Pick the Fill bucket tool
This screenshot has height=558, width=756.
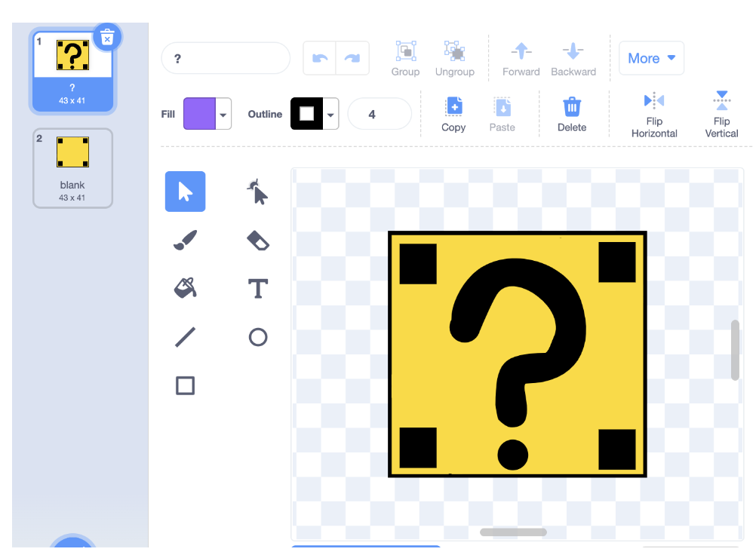[185, 288]
